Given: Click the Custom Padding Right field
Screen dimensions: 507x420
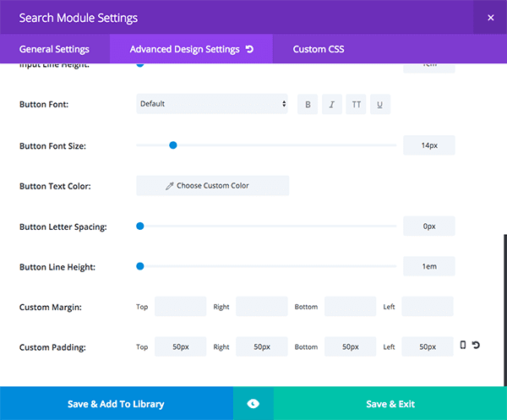Looking at the screenshot, I should pyautogui.click(x=262, y=346).
